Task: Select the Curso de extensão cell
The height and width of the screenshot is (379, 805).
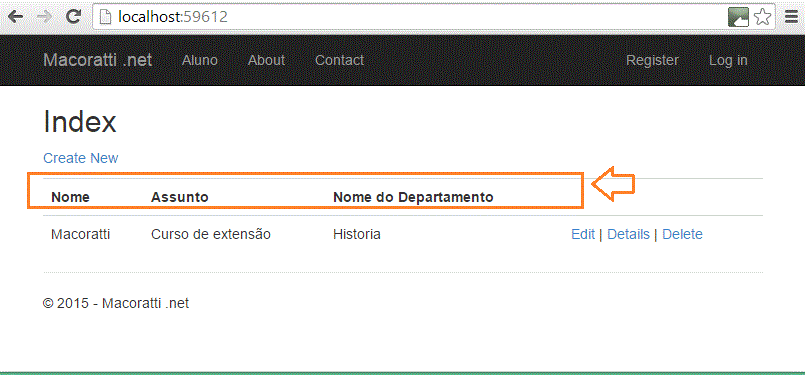Action: (210, 234)
